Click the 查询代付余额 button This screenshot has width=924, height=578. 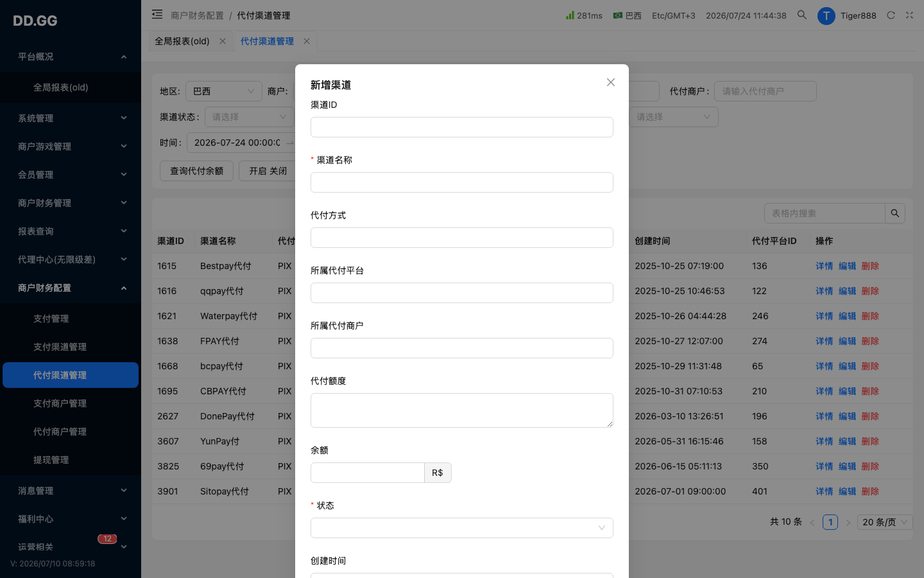196,171
